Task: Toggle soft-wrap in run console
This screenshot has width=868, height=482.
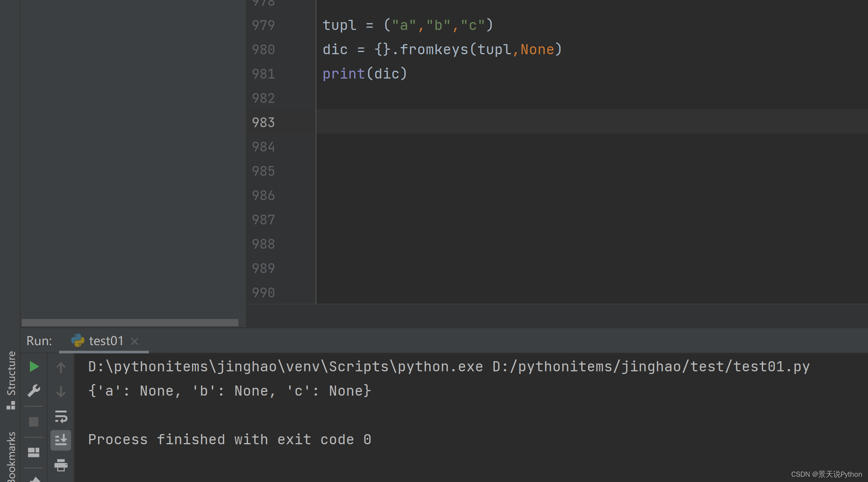Action: (x=61, y=416)
